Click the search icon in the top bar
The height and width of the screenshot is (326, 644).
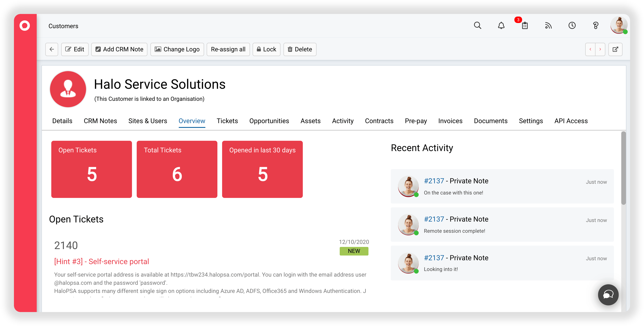pos(478,26)
